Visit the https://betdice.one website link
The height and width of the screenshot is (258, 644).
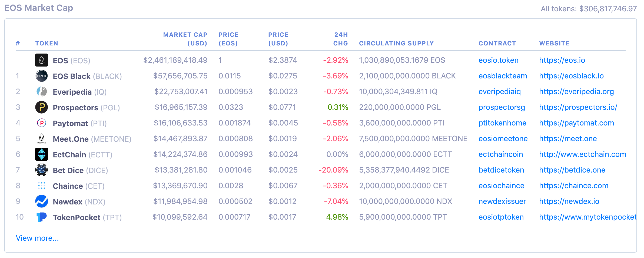(x=572, y=170)
